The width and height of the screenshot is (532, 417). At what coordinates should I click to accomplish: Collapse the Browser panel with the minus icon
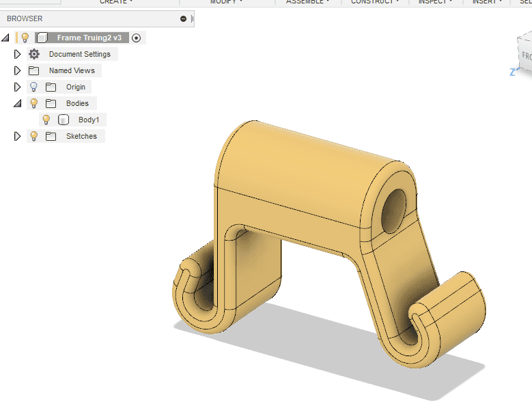(183, 19)
